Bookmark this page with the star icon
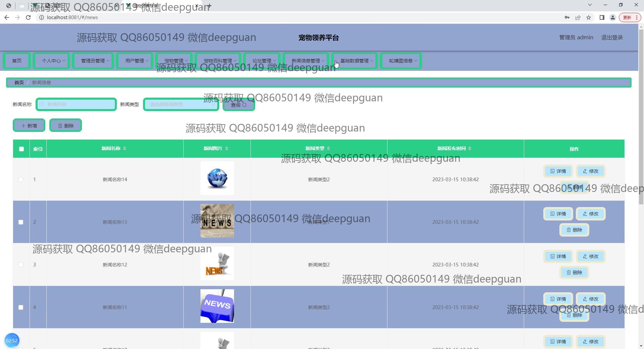Viewport: 644px width, 349px height. [589, 17]
